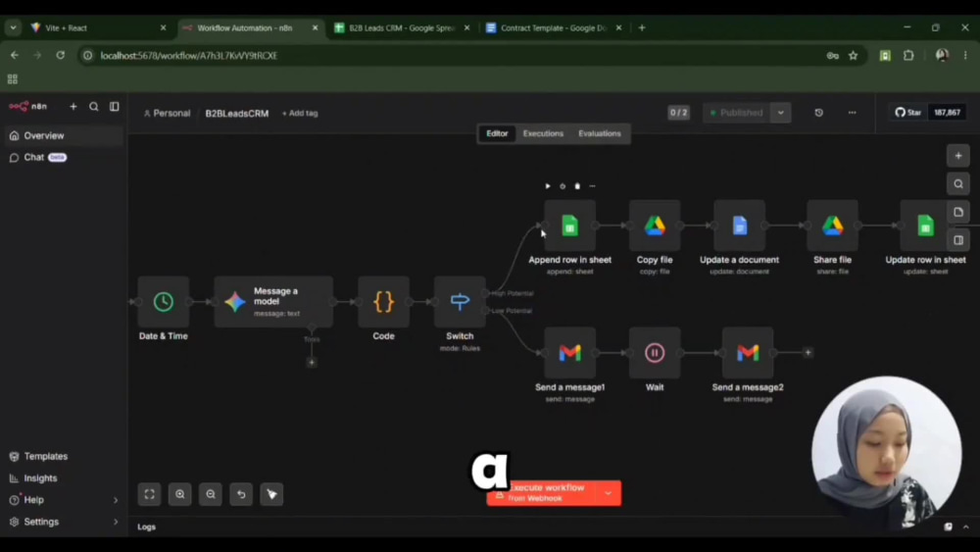
Task: Click Execute workflow from Webhook button
Action: coord(541,493)
